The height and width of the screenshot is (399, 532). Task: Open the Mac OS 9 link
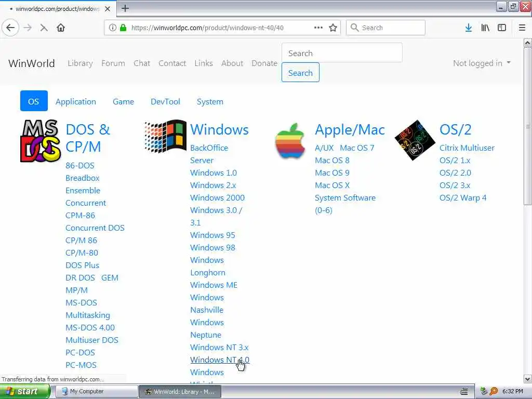[x=332, y=172]
